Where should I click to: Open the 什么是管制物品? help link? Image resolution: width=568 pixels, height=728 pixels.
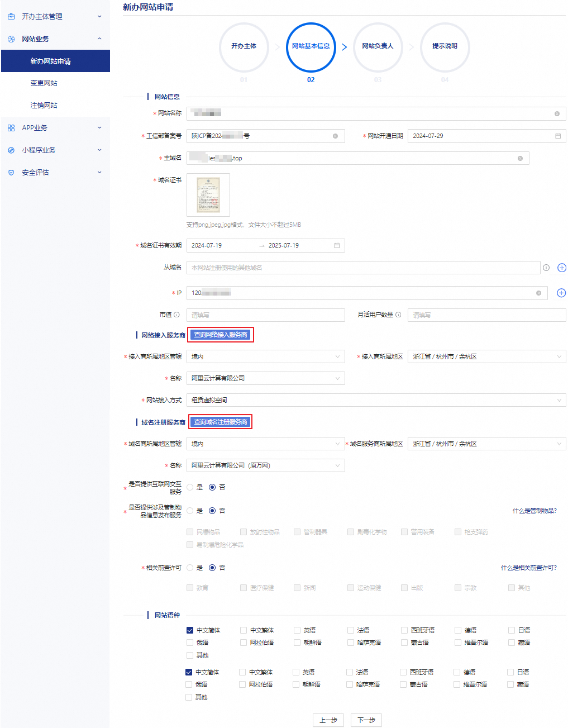(x=534, y=511)
